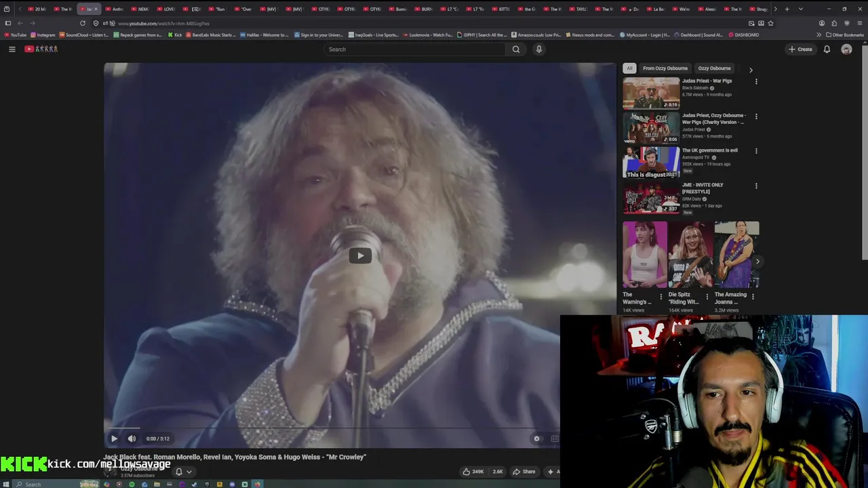Select the Ozzy Osbourne filter chip
Image resolution: width=868 pixels, height=488 pixels.
(714, 68)
